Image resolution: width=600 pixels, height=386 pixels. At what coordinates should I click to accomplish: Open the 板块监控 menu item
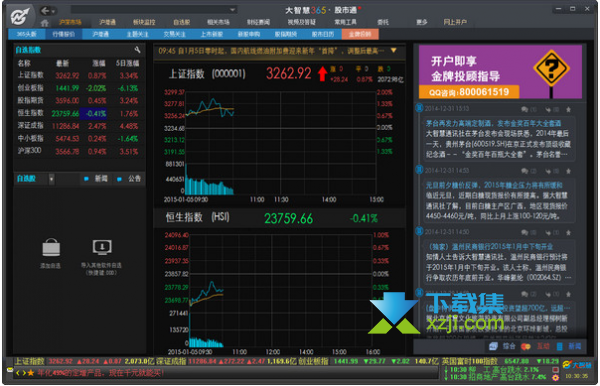[144, 22]
